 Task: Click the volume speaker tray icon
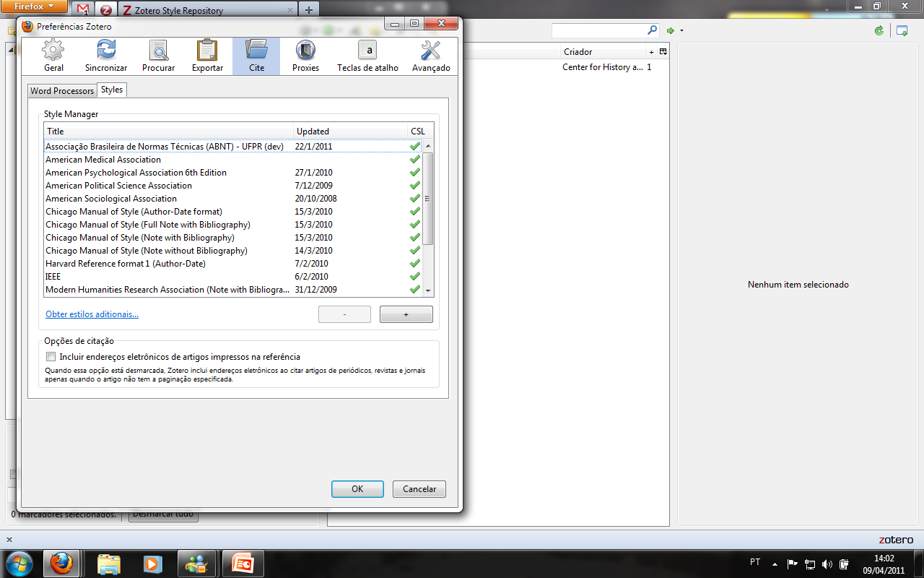(826, 564)
